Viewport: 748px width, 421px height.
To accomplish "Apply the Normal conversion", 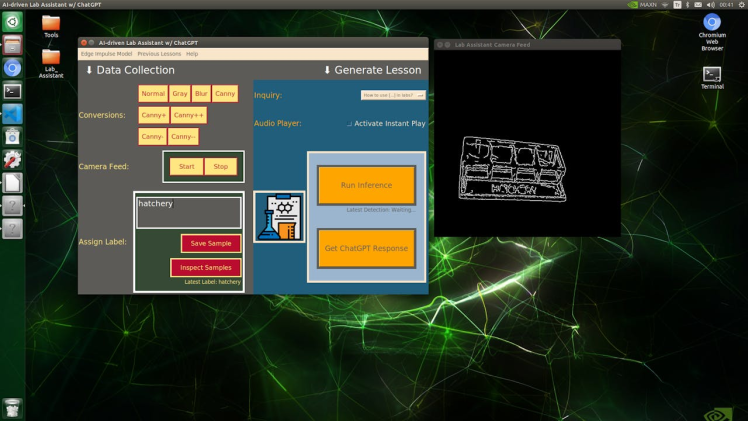I will [153, 93].
